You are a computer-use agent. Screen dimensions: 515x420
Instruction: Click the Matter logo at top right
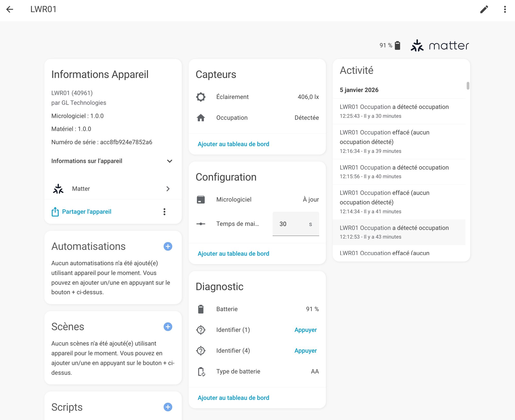440,46
